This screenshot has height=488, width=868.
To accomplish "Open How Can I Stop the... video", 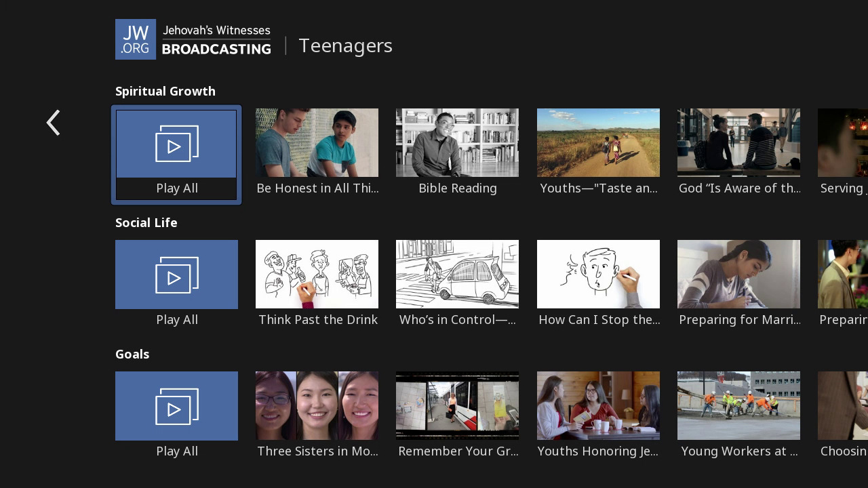I will (598, 274).
